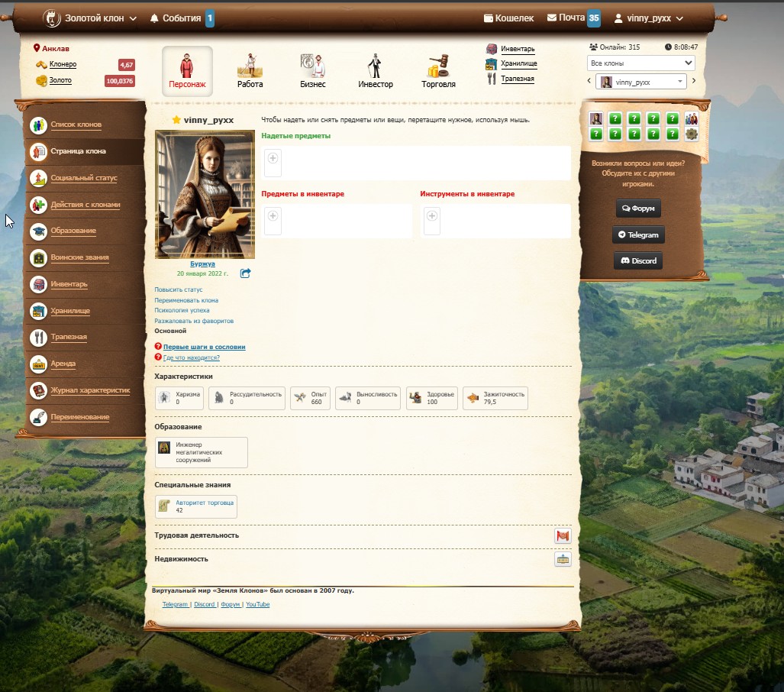Open the group of clones icon
784x692 pixels.
691,118
